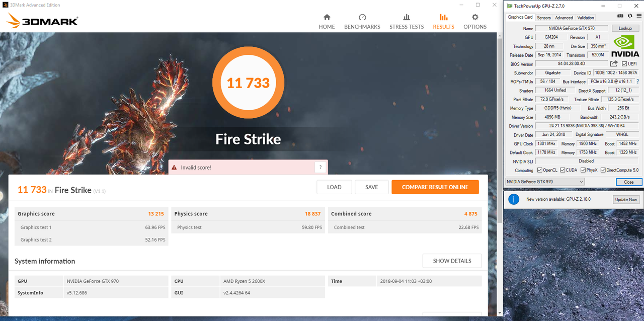
Task: Toggle the CUDA checkbox
Action: click(x=570, y=170)
